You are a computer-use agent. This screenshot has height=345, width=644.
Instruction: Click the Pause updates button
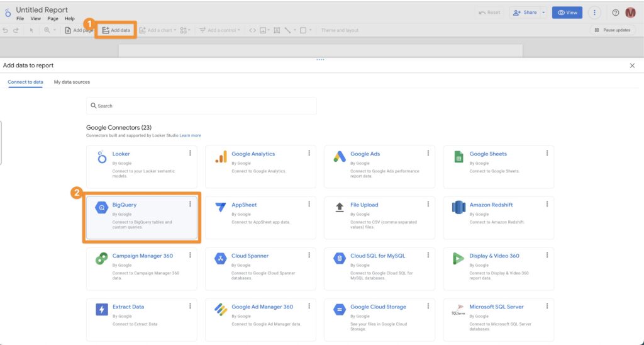613,30
